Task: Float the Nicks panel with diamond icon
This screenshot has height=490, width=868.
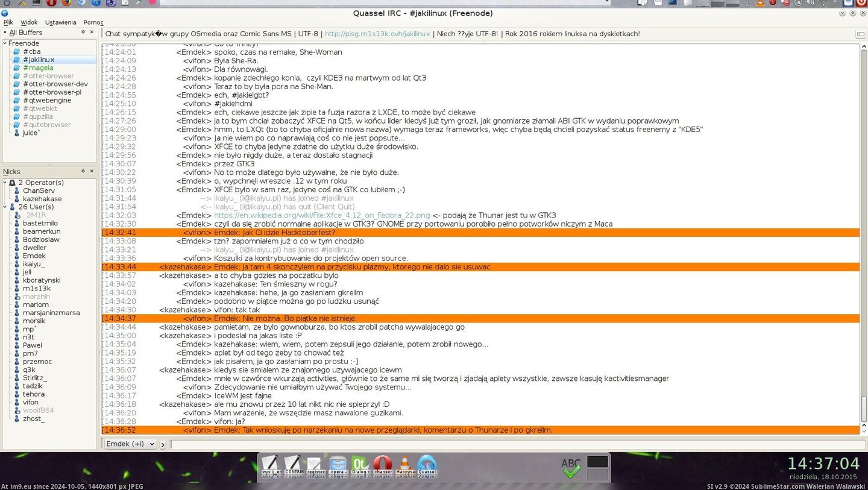Action: [83, 172]
